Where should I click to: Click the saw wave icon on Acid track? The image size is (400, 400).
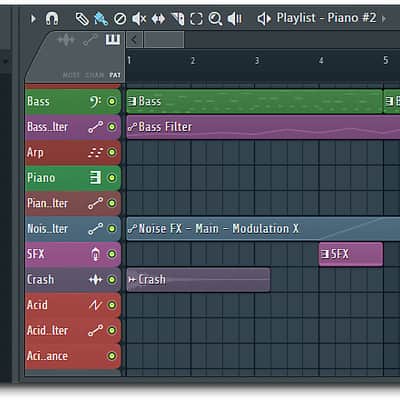[95, 305]
